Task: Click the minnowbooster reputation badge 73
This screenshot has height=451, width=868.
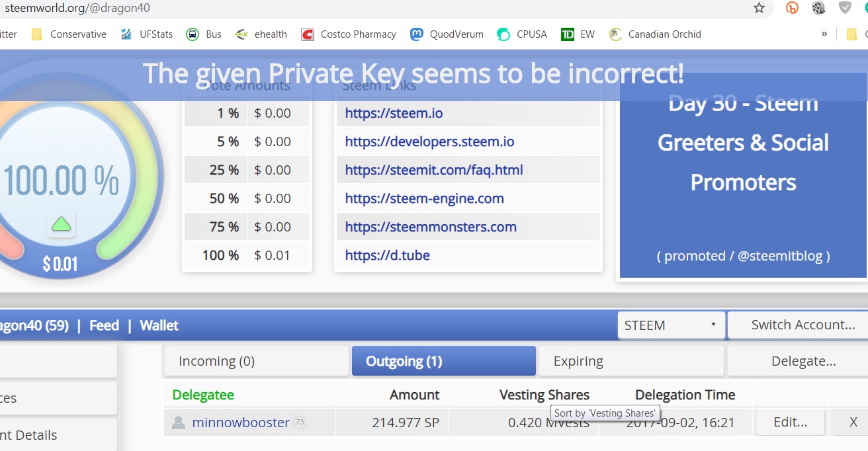Action: [300, 423]
